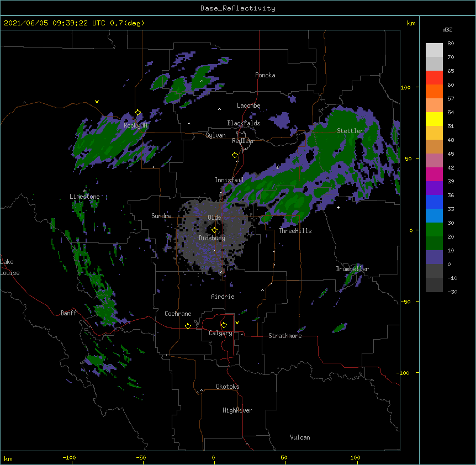Pick the slate purple 0–10 dBZ legend swatch

434,257
